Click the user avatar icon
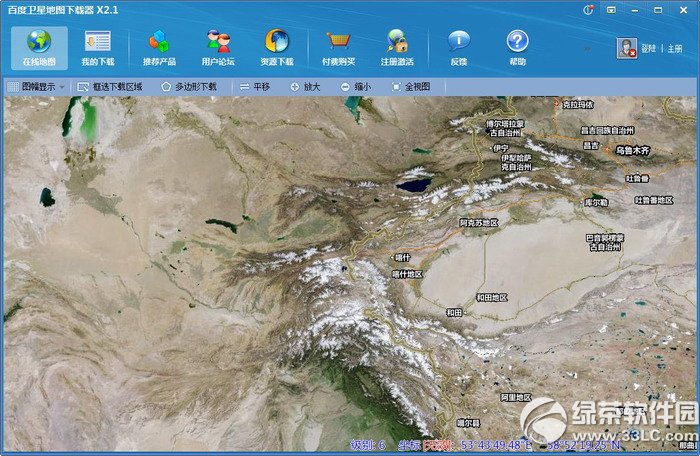This screenshot has height=456, width=700. pyautogui.click(x=627, y=48)
